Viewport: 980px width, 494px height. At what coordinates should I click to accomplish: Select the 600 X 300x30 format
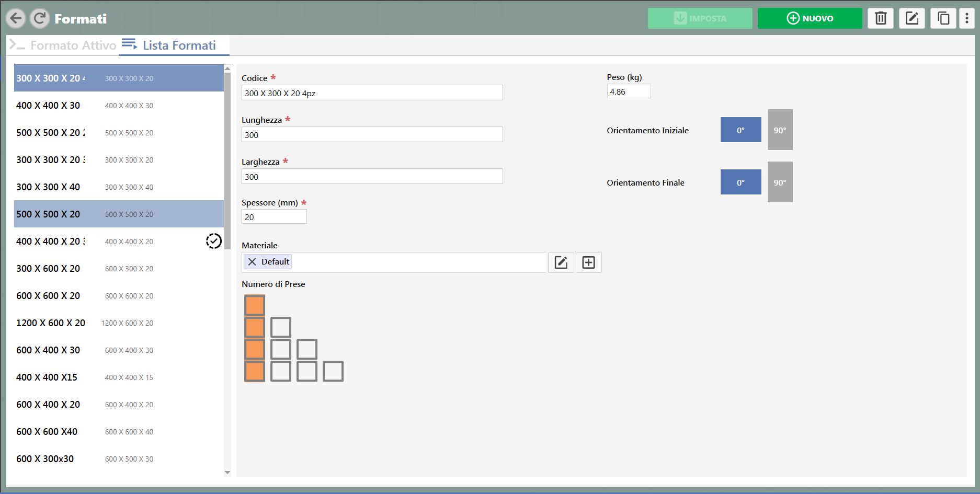click(119, 458)
